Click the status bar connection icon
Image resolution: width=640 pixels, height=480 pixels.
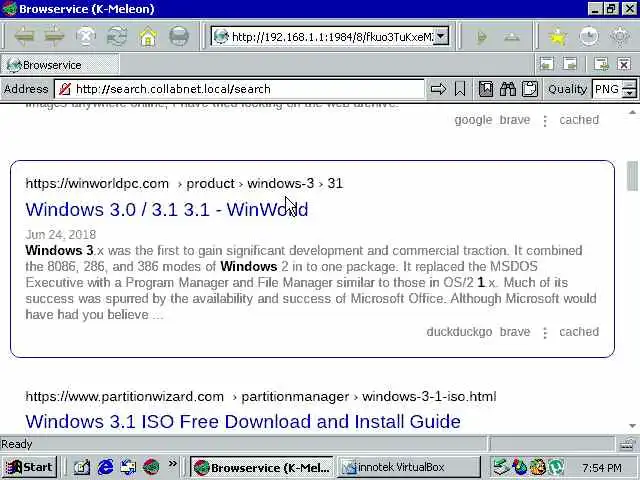coord(627,444)
